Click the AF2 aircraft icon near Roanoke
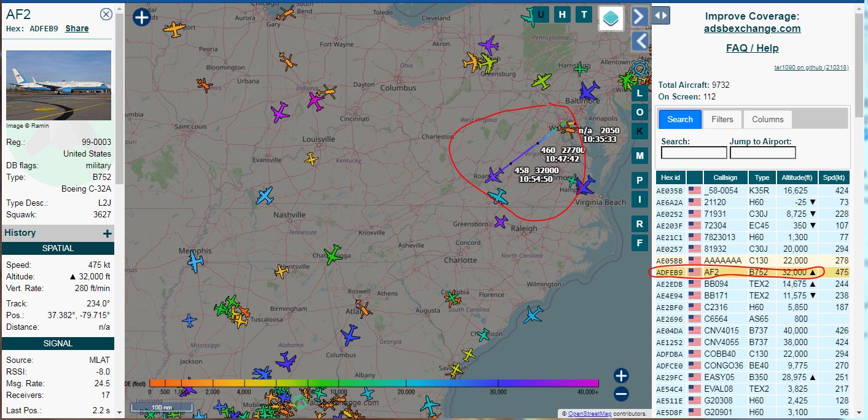868x420 pixels. click(x=494, y=176)
